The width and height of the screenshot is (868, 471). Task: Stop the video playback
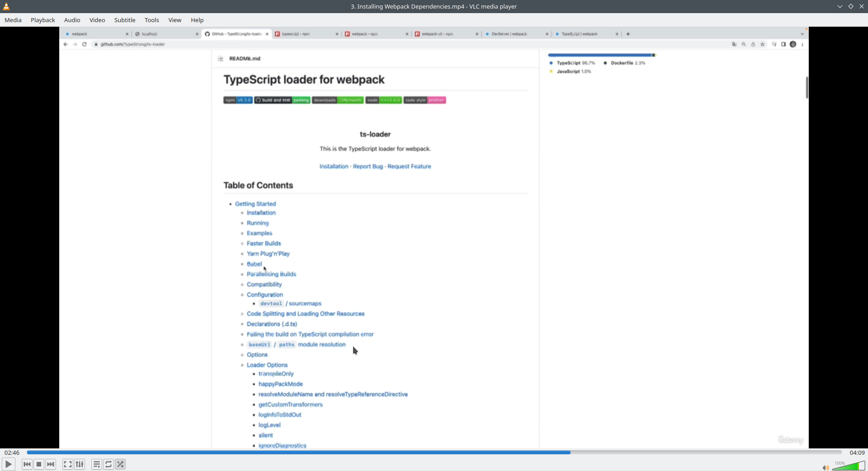39,464
